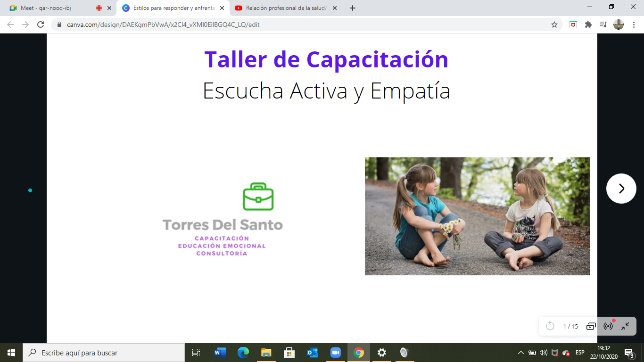
Task: Bookmark this page with star icon
Action: [554, 25]
